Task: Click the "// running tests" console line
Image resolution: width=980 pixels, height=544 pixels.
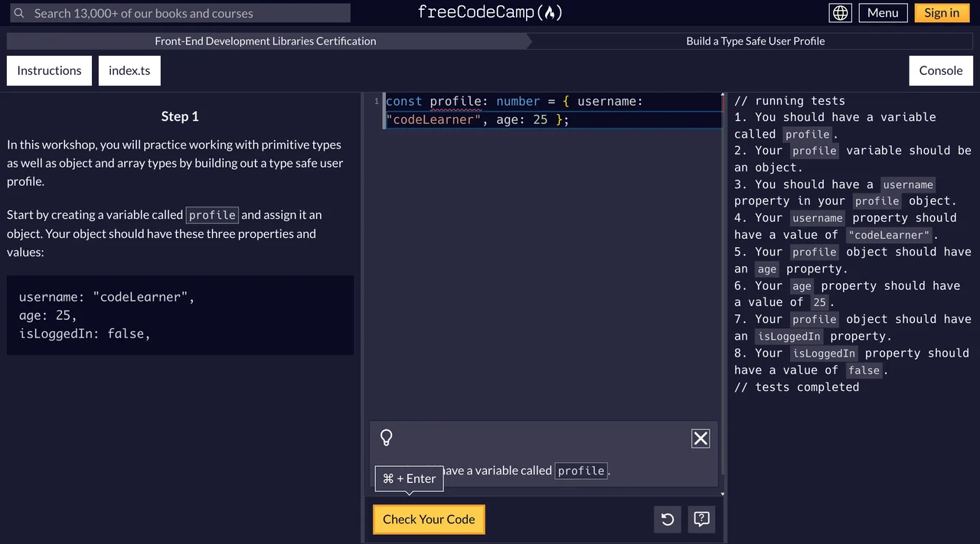Action: pos(789,101)
